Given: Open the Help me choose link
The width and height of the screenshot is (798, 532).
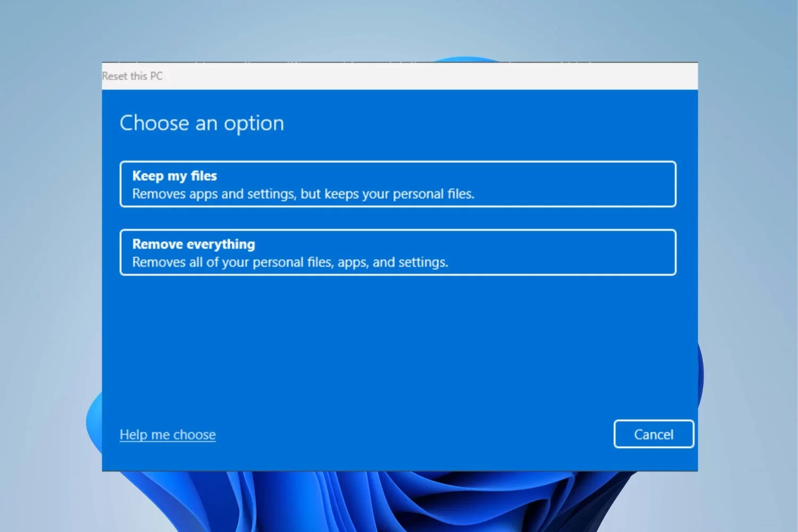Looking at the screenshot, I should (x=168, y=435).
